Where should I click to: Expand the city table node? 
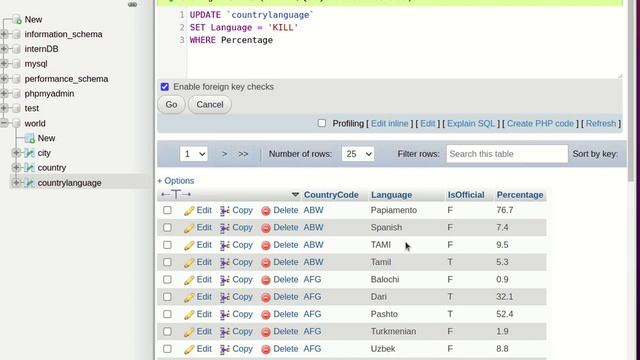pos(16,153)
